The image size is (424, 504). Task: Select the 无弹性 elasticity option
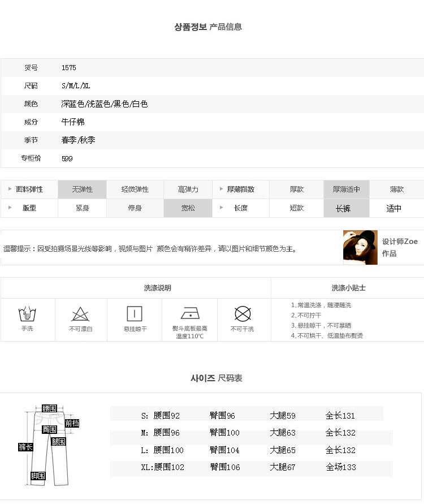tap(82, 189)
